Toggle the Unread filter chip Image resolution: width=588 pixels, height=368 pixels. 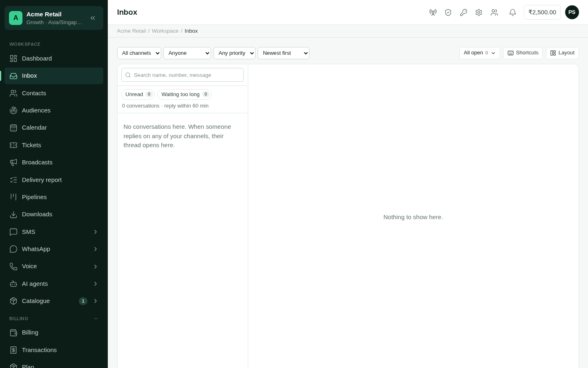(x=138, y=94)
